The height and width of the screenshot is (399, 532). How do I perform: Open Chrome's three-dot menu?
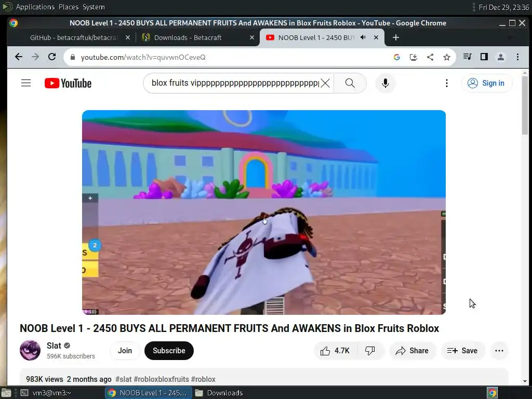[x=517, y=57]
